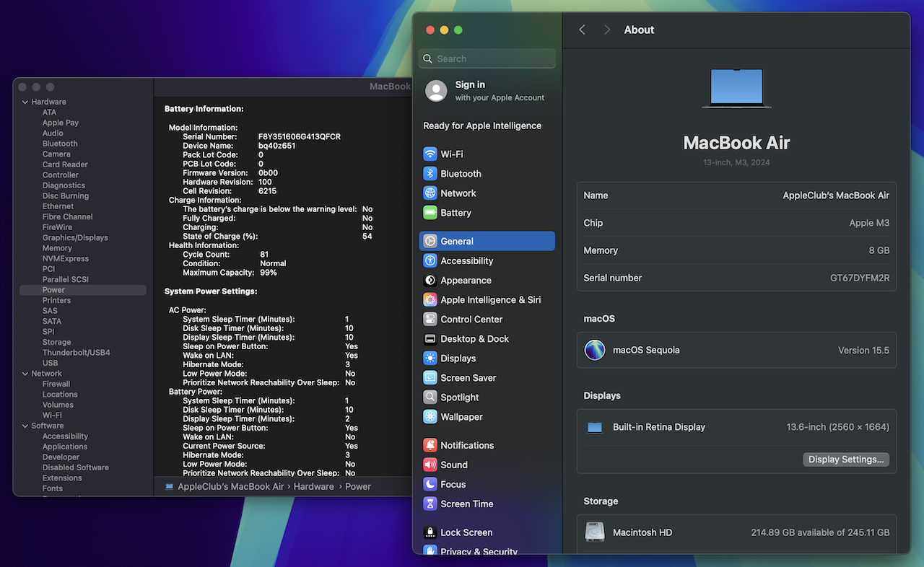This screenshot has height=567, width=924.
Task: Select Locations under Network section
Action: (60, 395)
